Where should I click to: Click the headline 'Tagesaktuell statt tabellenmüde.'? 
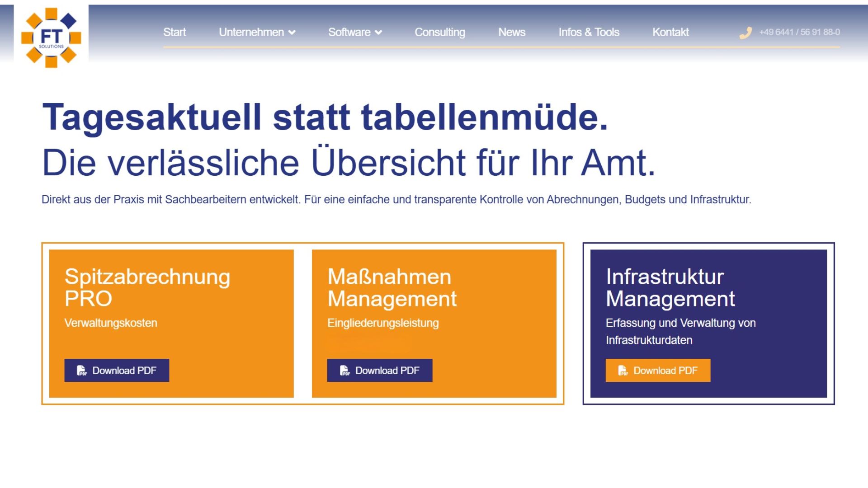[325, 117]
